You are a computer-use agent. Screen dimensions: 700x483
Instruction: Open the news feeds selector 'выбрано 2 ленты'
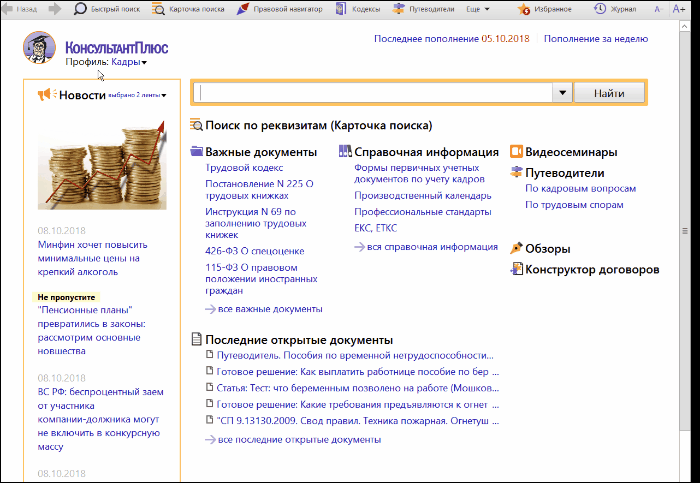[x=137, y=95]
